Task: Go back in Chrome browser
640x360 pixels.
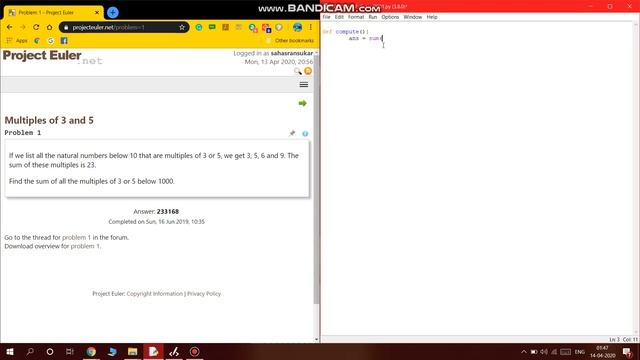Action: tap(9, 27)
